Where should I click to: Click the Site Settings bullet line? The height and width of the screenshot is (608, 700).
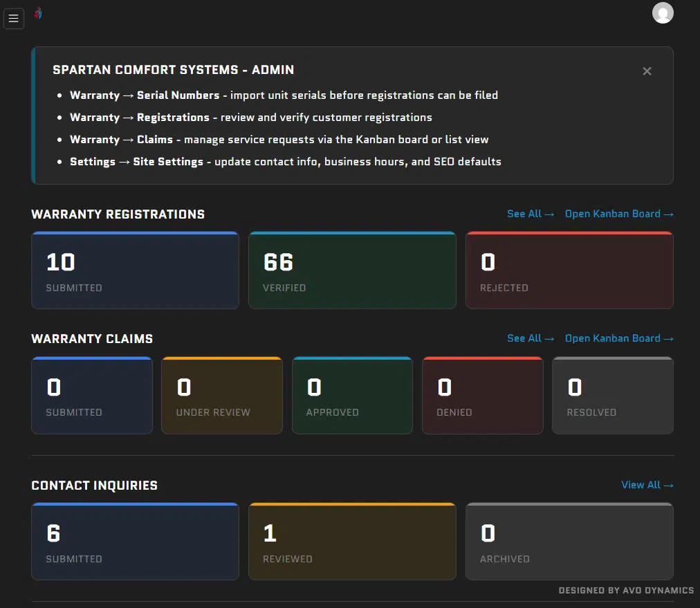pyautogui.click(x=285, y=162)
